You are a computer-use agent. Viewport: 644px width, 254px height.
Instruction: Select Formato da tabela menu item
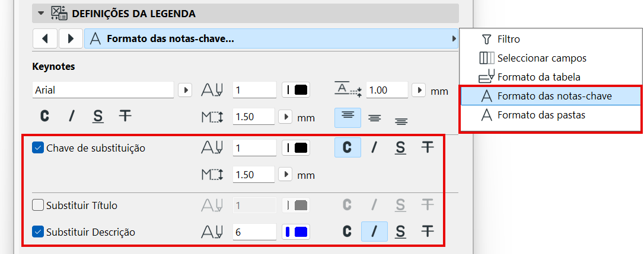pos(538,77)
